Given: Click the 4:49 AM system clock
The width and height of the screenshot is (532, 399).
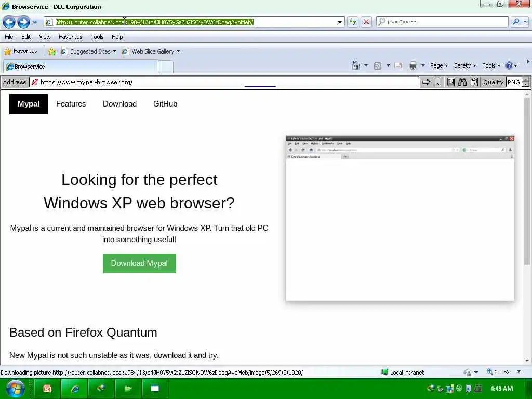Looking at the screenshot, I should click(x=501, y=389).
